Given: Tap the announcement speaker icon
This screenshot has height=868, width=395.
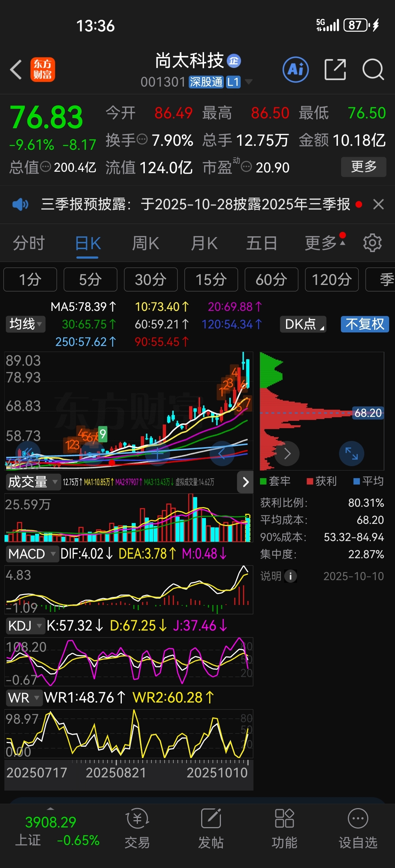Looking at the screenshot, I should [20, 204].
